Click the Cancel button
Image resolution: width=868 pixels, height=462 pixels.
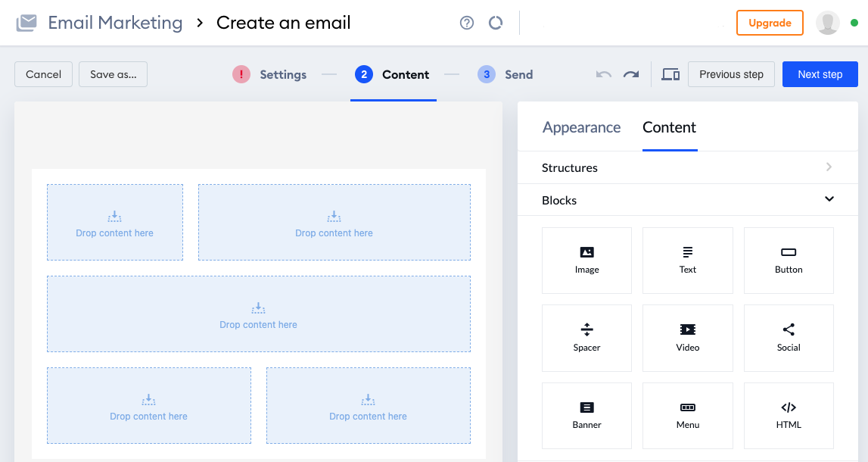point(43,74)
